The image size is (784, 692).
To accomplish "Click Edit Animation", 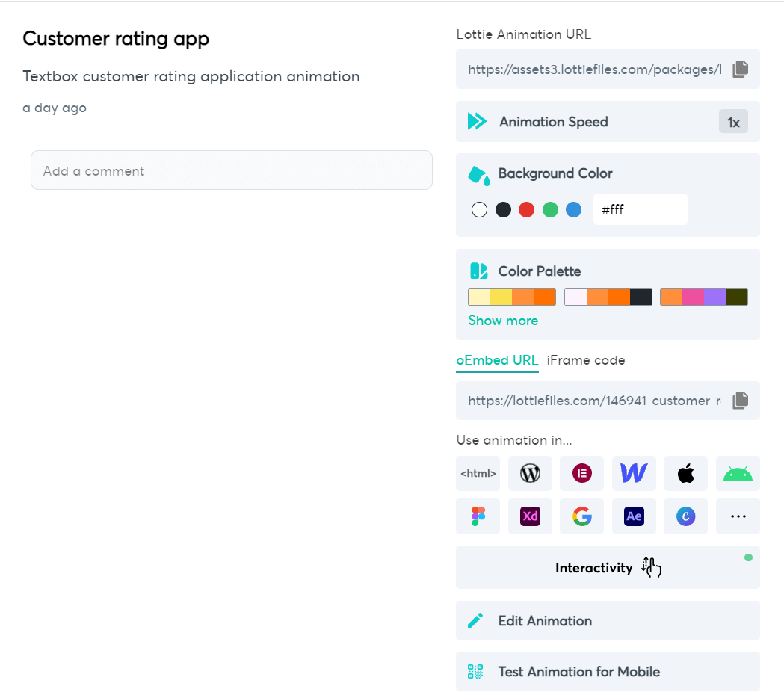I will pos(608,620).
